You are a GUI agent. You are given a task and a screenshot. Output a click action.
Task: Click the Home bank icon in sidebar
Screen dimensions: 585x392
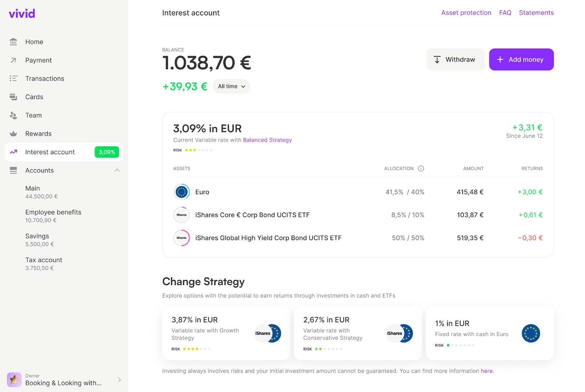tap(14, 42)
